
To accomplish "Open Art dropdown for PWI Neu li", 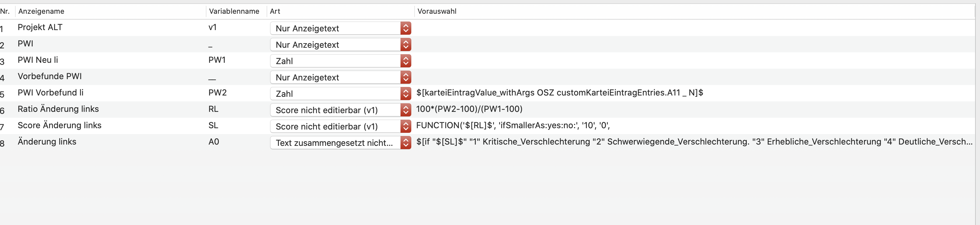I will (340, 61).
